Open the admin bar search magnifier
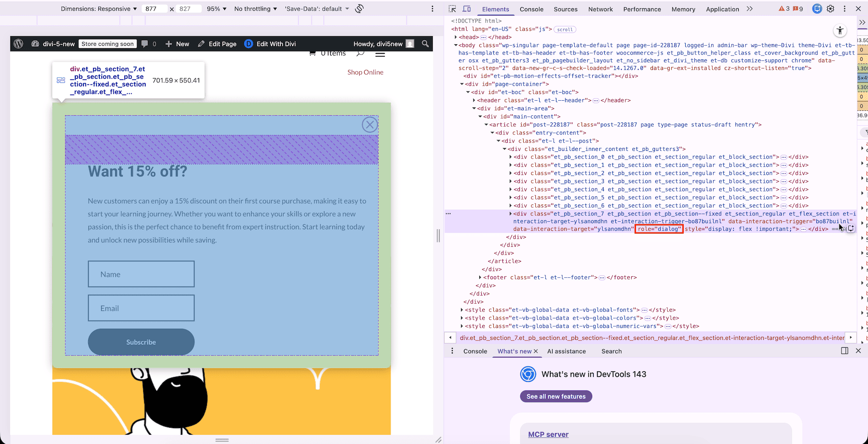868x444 pixels. (425, 44)
